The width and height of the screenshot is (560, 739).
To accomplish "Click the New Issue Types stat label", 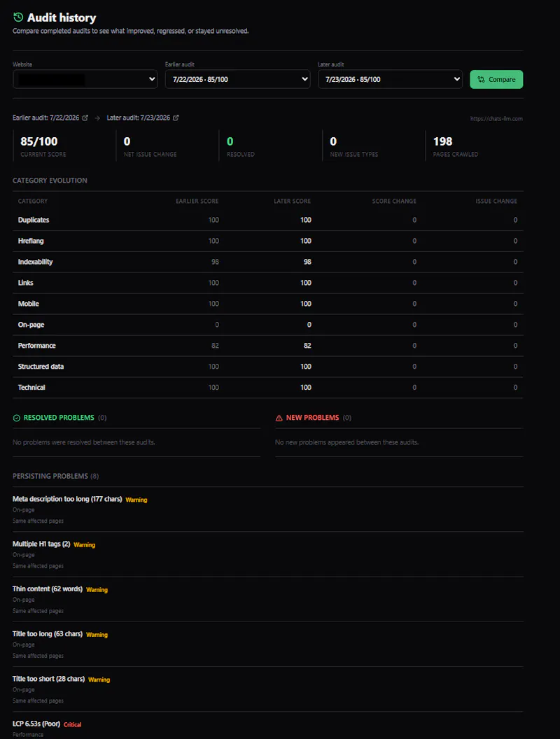I will tap(354, 155).
